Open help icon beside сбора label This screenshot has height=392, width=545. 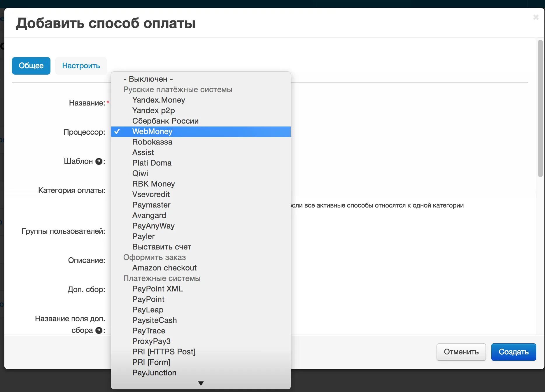[99, 331]
